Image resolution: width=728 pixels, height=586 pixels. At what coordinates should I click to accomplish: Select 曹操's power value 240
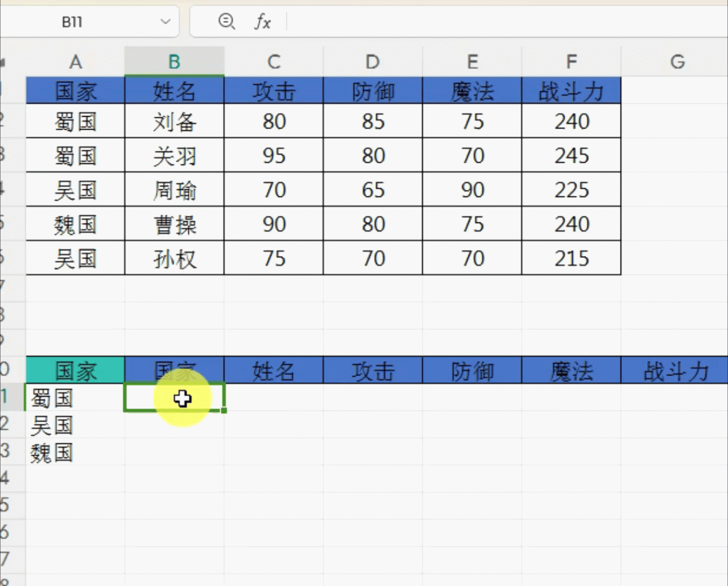pyautogui.click(x=571, y=224)
